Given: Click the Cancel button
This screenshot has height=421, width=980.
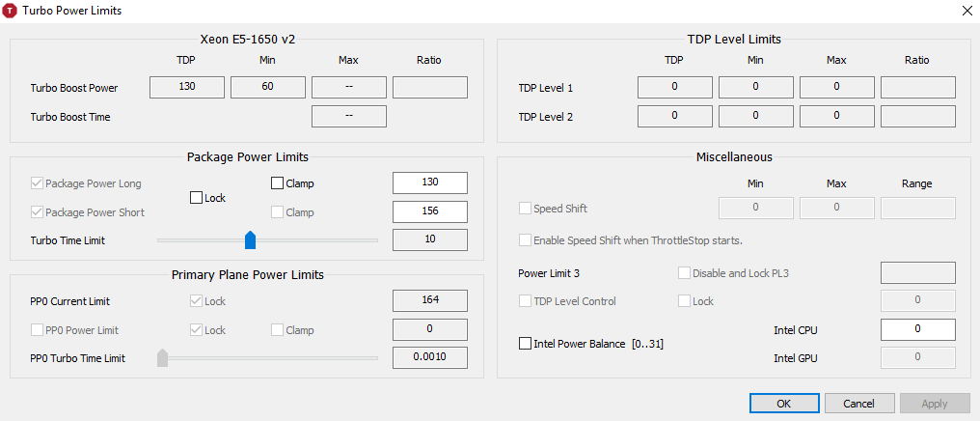Looking at the screenshot, I should click(x=858, y=403).
